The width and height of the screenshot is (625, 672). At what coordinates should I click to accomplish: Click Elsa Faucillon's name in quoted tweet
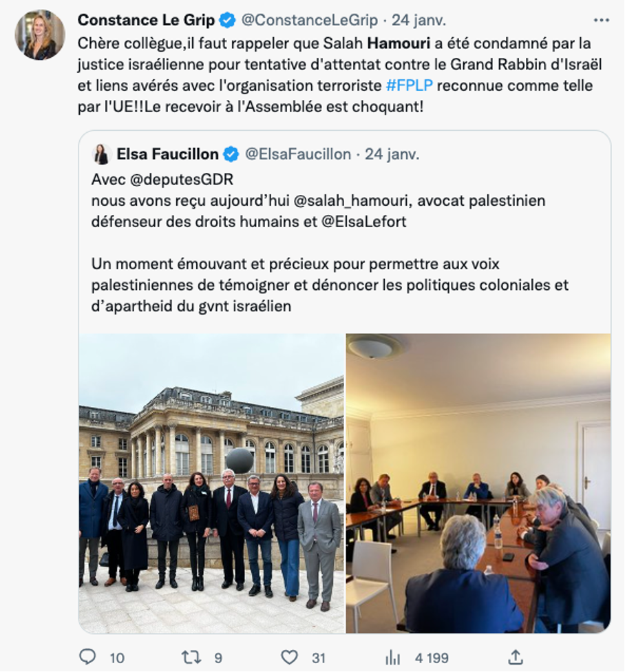(x=167, y=154)
